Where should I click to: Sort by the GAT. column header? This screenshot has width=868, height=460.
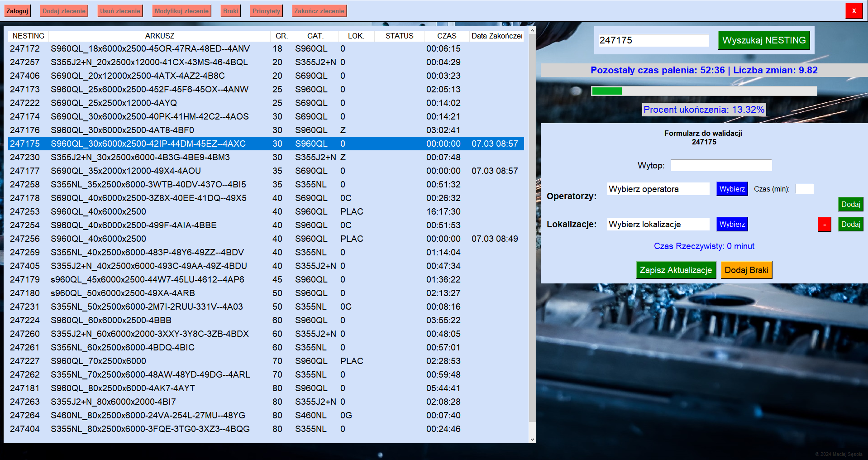pos(315,36)
